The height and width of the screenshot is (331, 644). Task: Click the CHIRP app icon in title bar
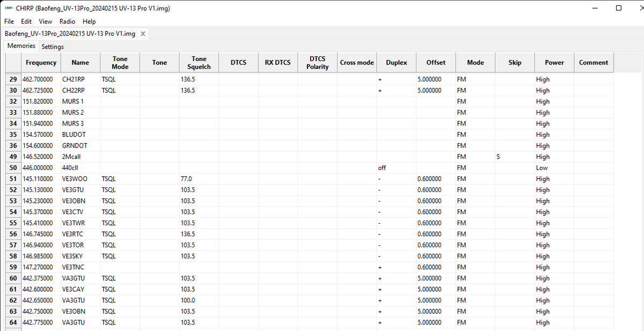[9, 9]
